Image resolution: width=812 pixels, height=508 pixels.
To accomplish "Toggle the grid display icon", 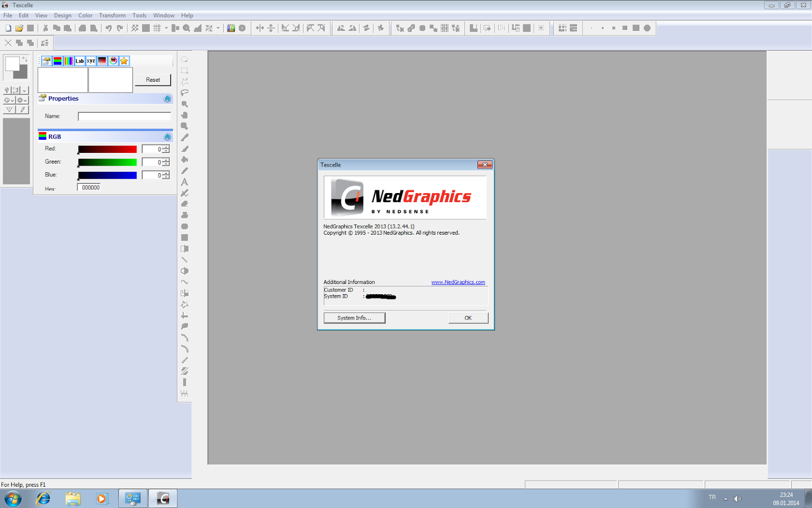I will point(157,28).
